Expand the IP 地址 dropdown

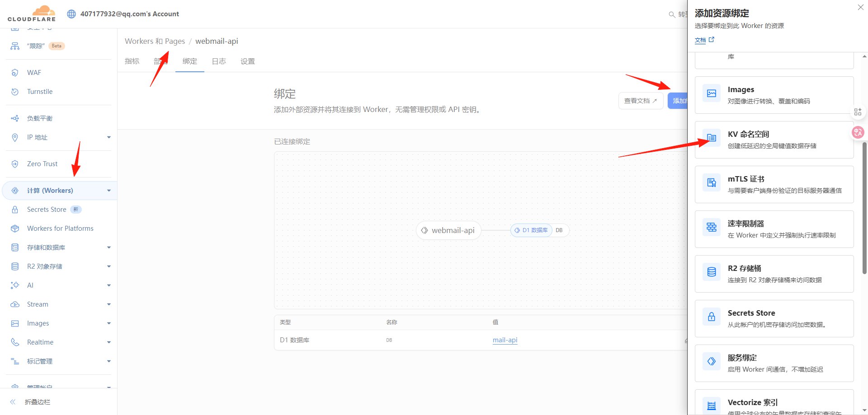click(x=108, y=137)
